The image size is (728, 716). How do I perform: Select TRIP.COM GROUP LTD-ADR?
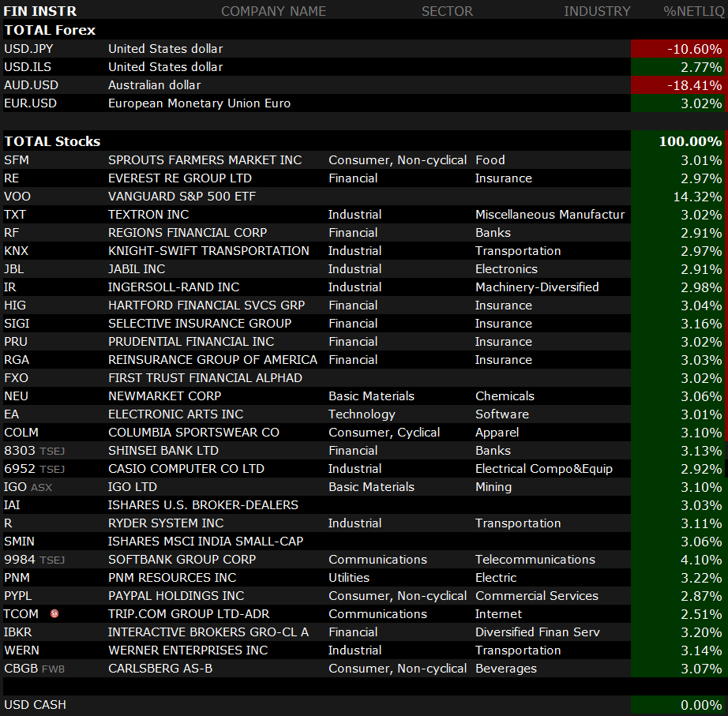pos(189,614)
